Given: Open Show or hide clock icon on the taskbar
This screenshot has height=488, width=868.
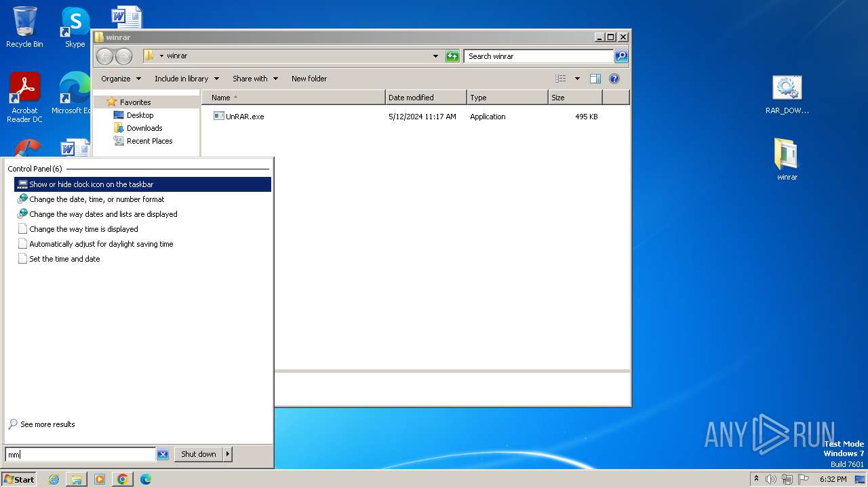Looking at the screenshot, I should pos(142,184).
